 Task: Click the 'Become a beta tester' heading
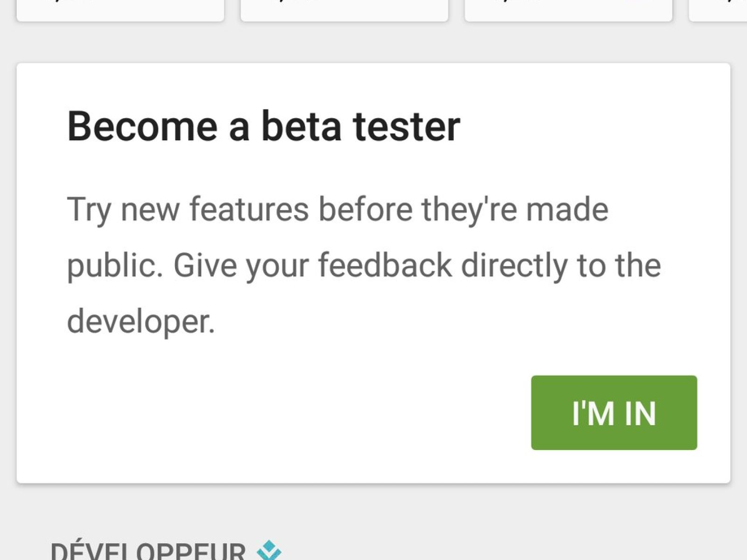click(x=264, y=126)
